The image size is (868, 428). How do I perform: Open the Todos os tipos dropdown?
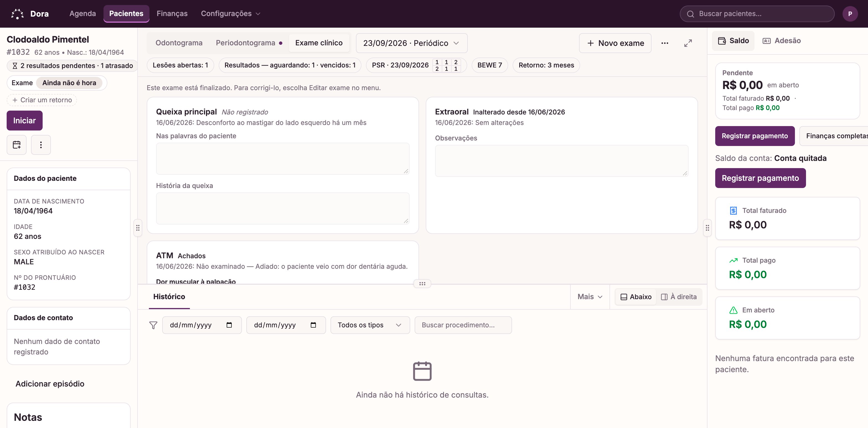tap(370, 325)
